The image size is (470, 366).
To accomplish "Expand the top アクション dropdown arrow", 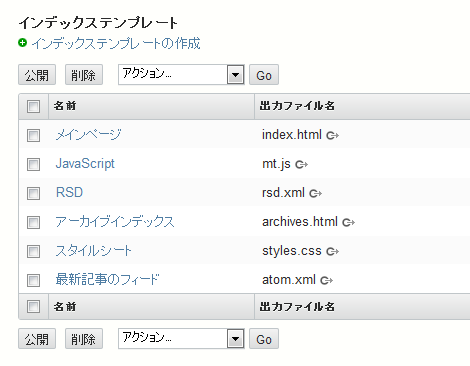I will 236,75.
